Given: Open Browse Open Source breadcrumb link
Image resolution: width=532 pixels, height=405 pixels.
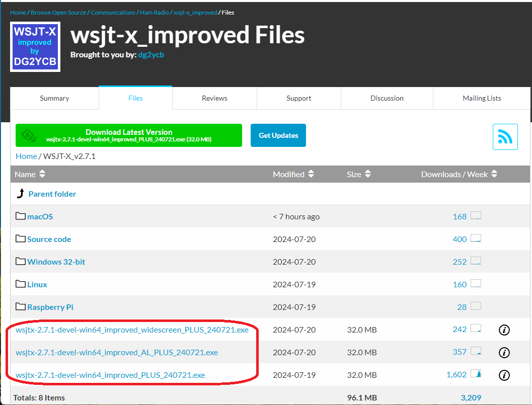Looking at the screenshot, I should tap(58, 13).
